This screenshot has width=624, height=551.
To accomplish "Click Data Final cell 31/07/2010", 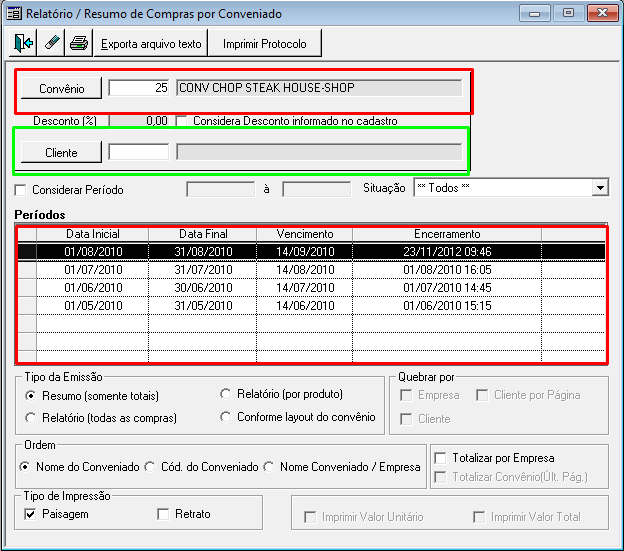I will 203,269.
